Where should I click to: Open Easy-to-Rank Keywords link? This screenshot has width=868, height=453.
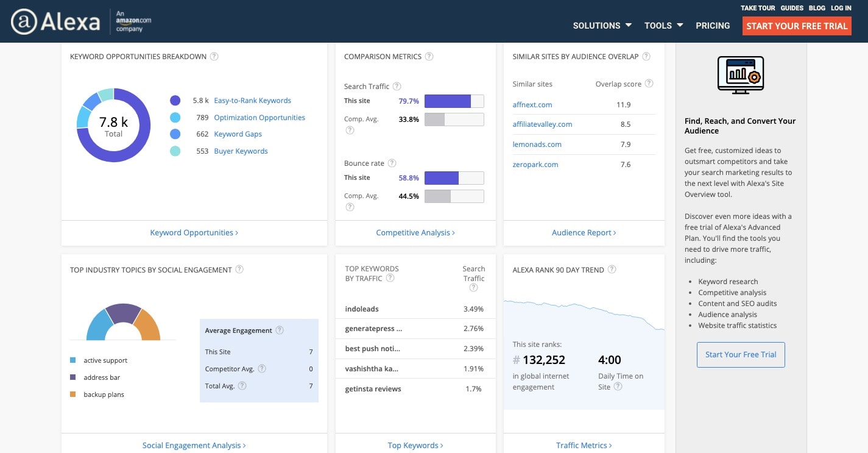point(252,101)
